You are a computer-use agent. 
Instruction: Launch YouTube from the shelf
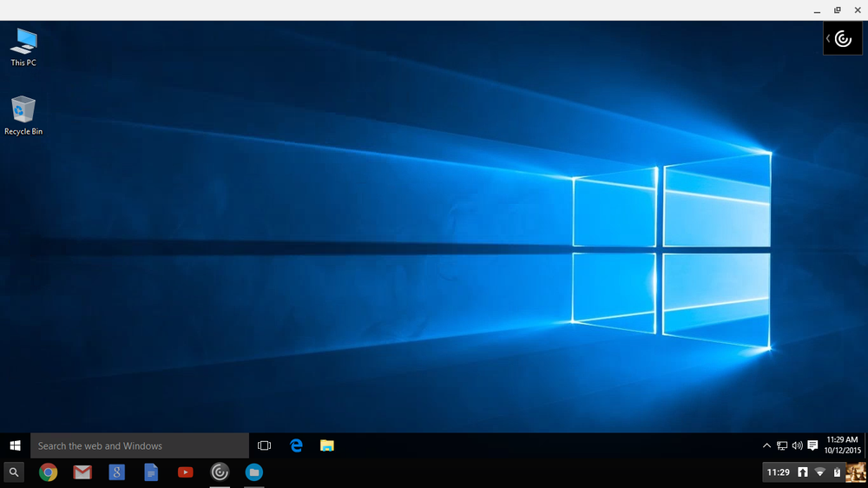pyautogui.click(x=186, y=472)
